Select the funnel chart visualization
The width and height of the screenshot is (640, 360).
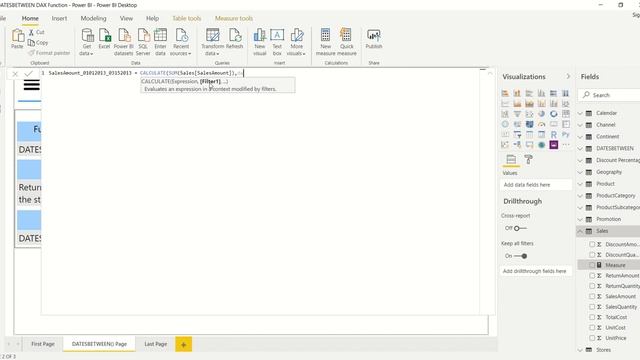point(517,114)
